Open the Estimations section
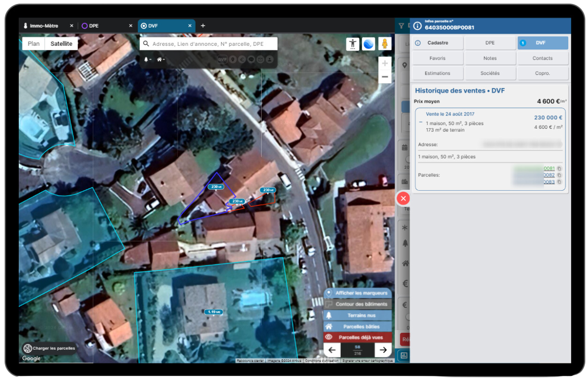Viewport: 588px width, 379px height. [438, 73]
